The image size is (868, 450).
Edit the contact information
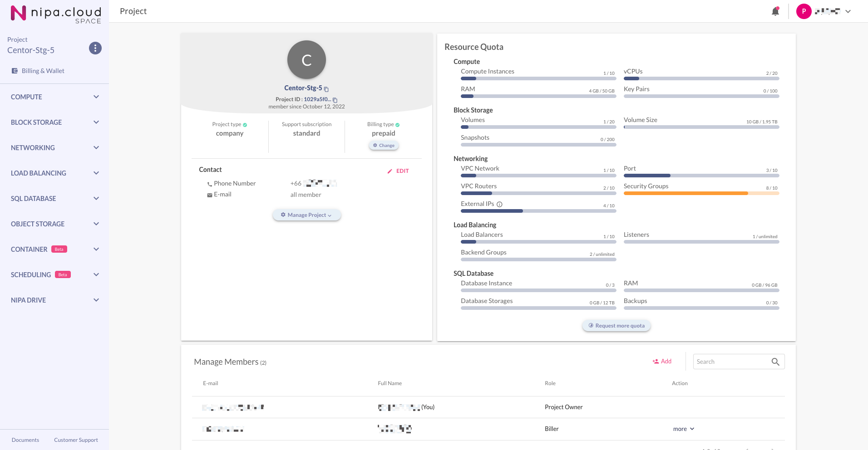(398, 171)
